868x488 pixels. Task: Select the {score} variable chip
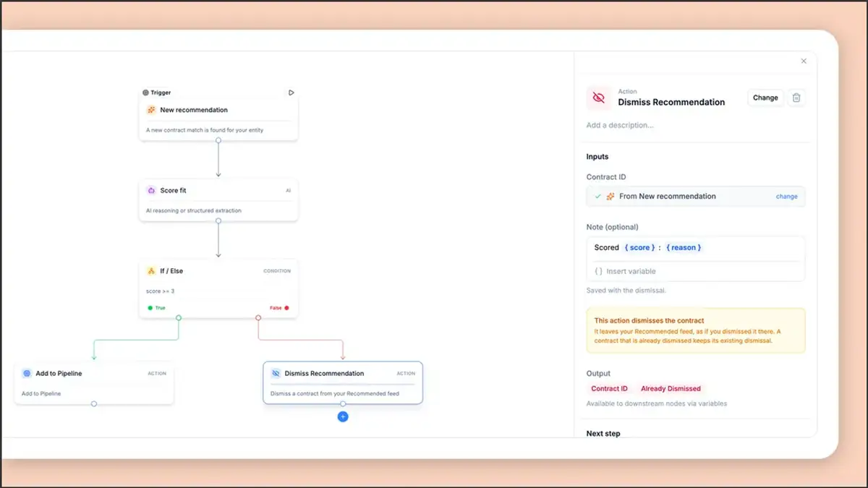pos(639,247)
